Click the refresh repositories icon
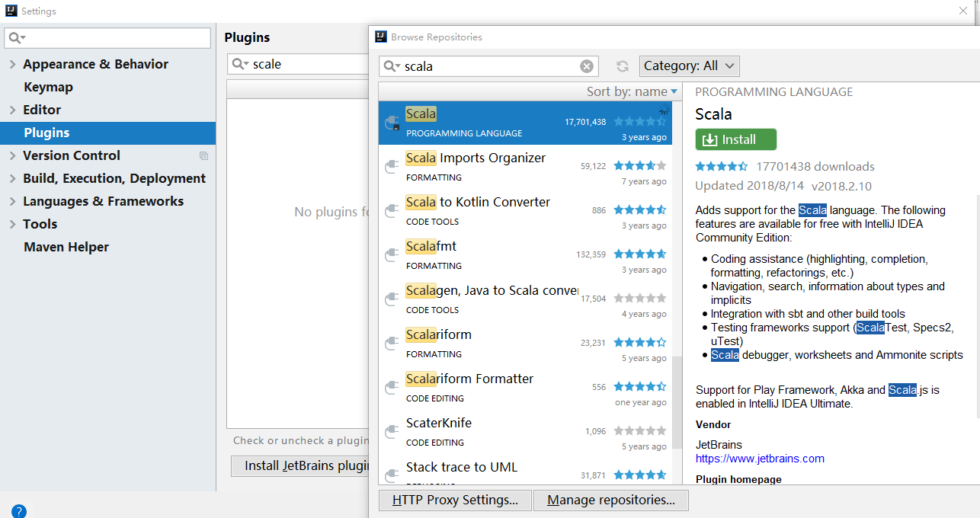Image resolution: width=980 pixels, height=518 pixels. tap(623, 66)
